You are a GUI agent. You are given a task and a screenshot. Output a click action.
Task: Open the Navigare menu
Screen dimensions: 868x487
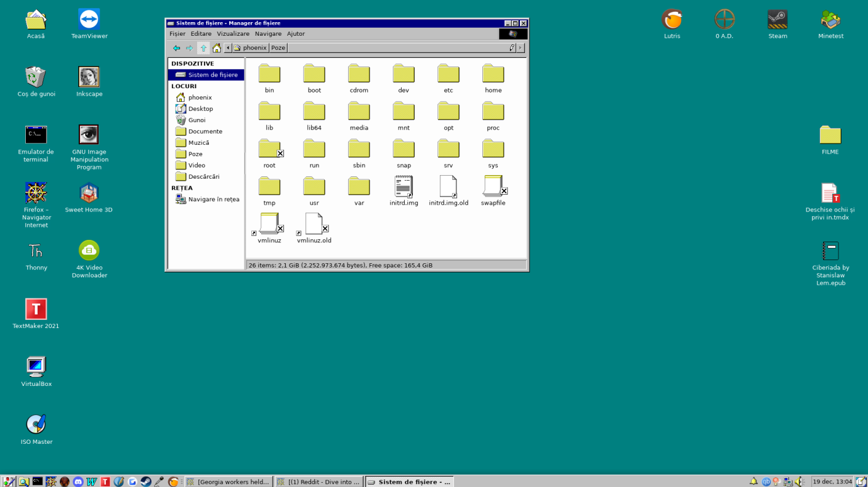(268, 34)
